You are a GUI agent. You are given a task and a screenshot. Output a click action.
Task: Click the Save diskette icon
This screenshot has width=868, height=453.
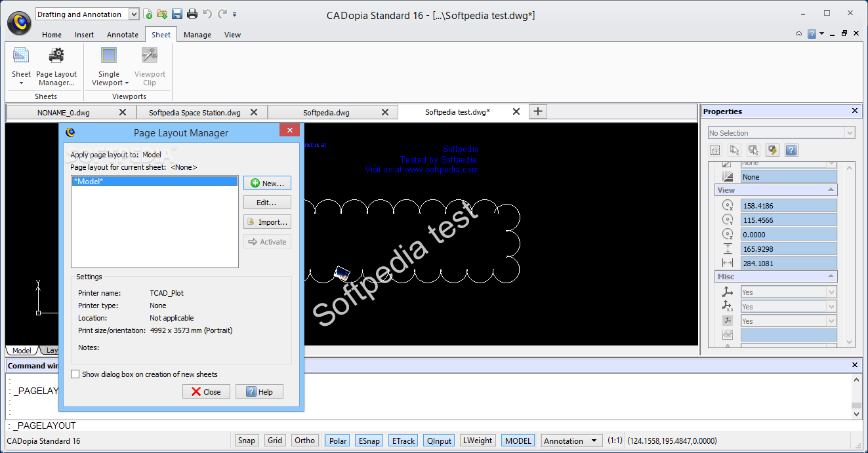click(x=177, y=14)
